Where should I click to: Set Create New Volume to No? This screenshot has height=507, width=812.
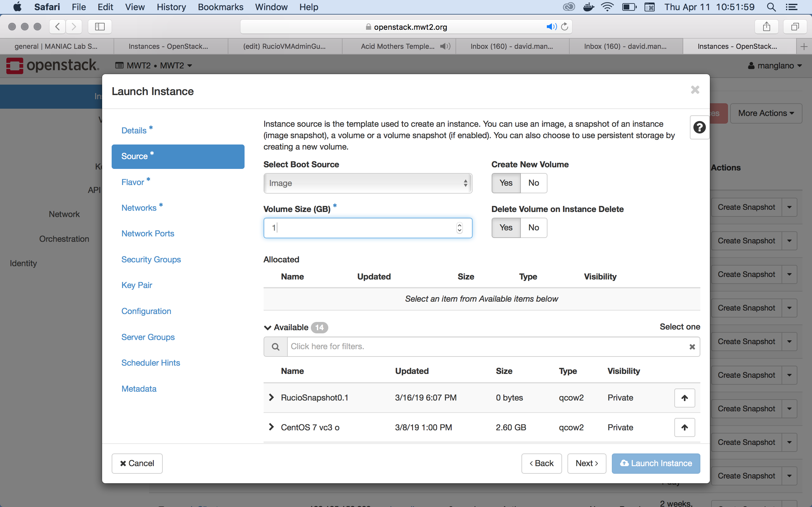point(534,183)
